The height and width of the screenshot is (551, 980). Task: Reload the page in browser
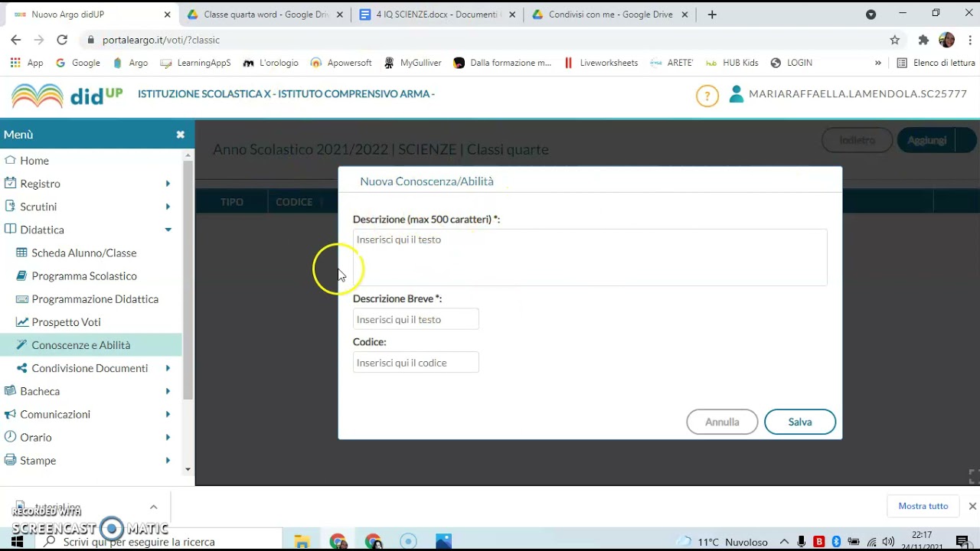pyautogui.click(x=62, y=40)
